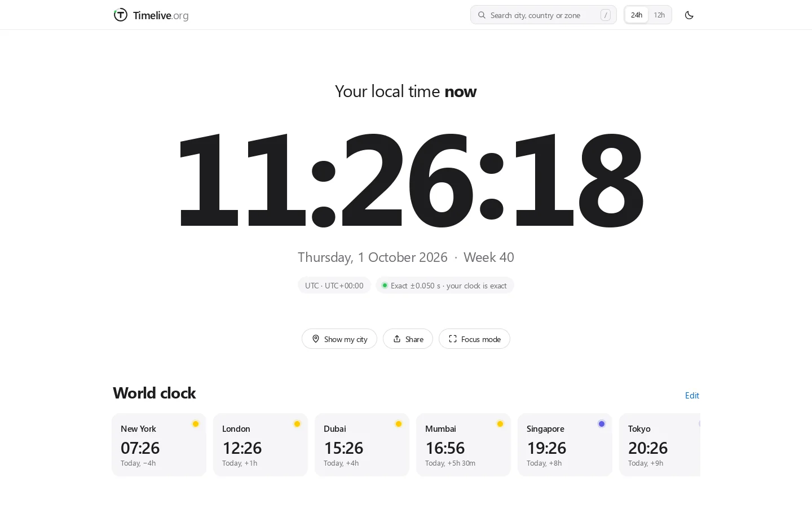
Task: Open the Share button
Action: click(408, 339)
